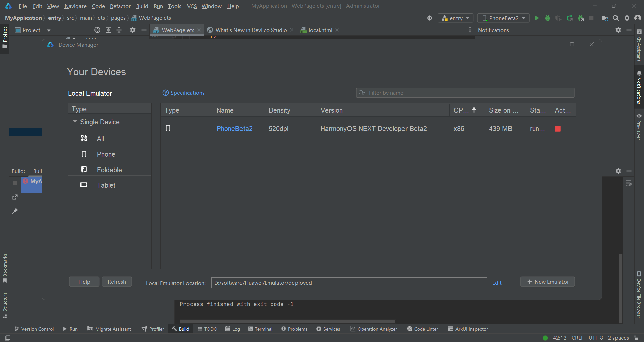Click the Build output vertical scrollbar
The height and width of the screenshot is (342, 644).
tap(620, 288)
